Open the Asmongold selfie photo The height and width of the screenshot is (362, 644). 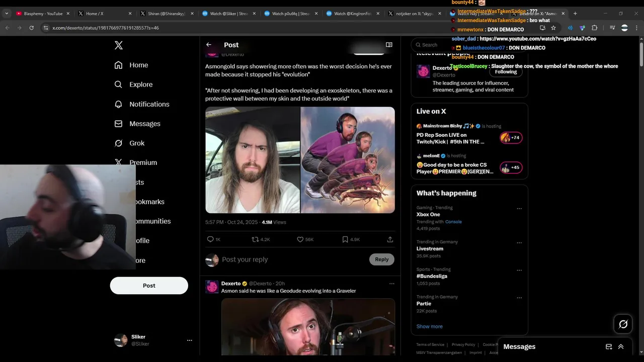point(253,160)
